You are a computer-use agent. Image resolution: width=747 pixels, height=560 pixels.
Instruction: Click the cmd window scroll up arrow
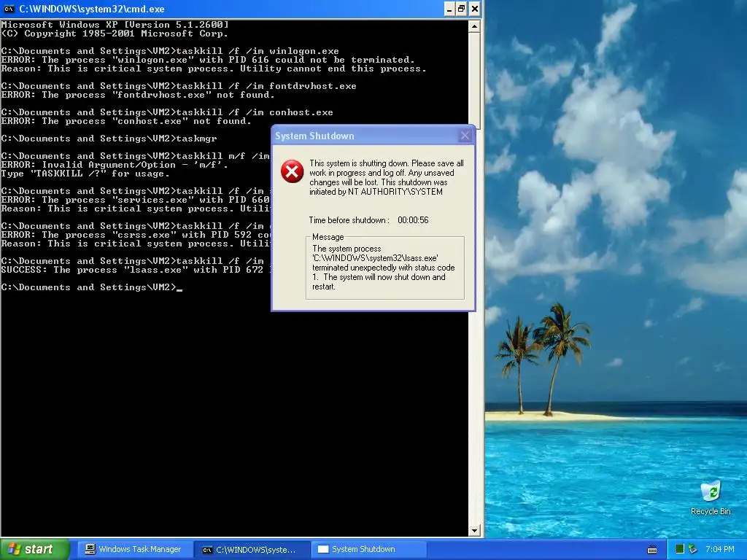(474, 27)
